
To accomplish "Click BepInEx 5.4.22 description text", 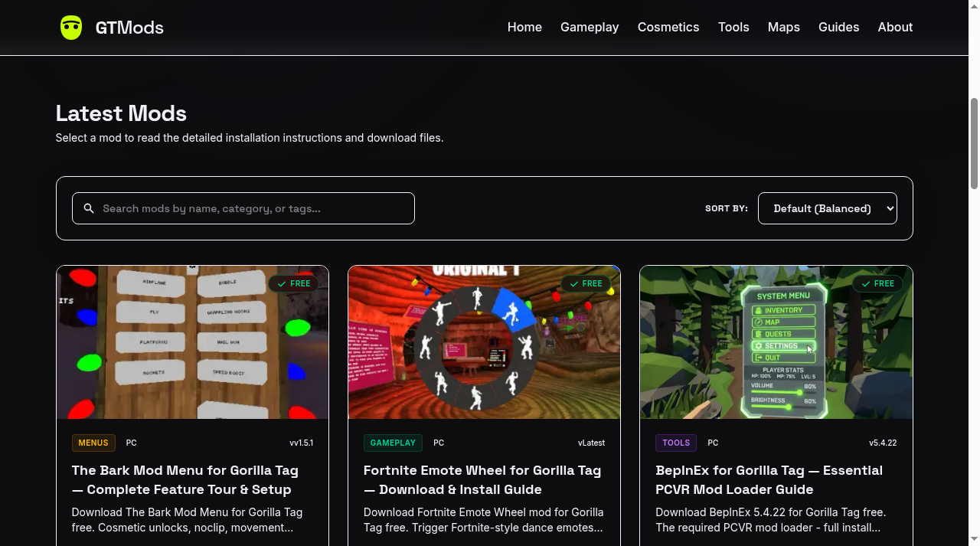I will pyautogui.click(x=771, y=520).
